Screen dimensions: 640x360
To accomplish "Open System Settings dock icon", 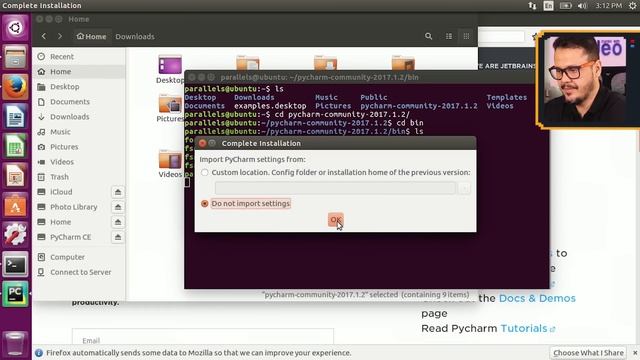I will tap(15, 234).
